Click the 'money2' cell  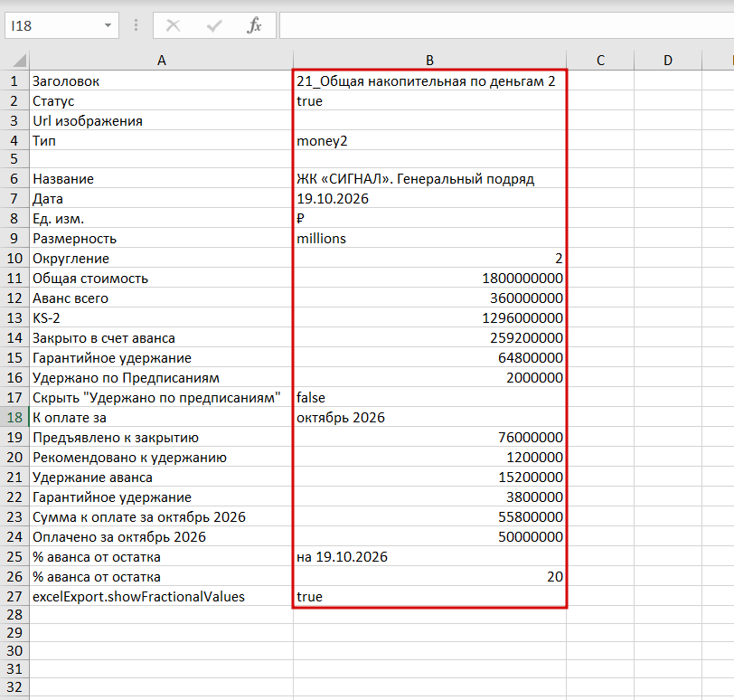coord(429,140)
